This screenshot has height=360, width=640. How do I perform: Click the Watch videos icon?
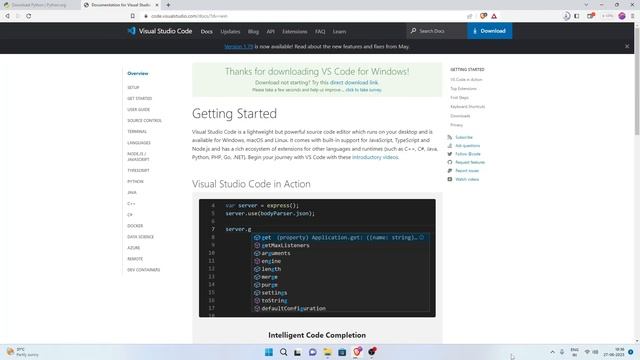450,180
